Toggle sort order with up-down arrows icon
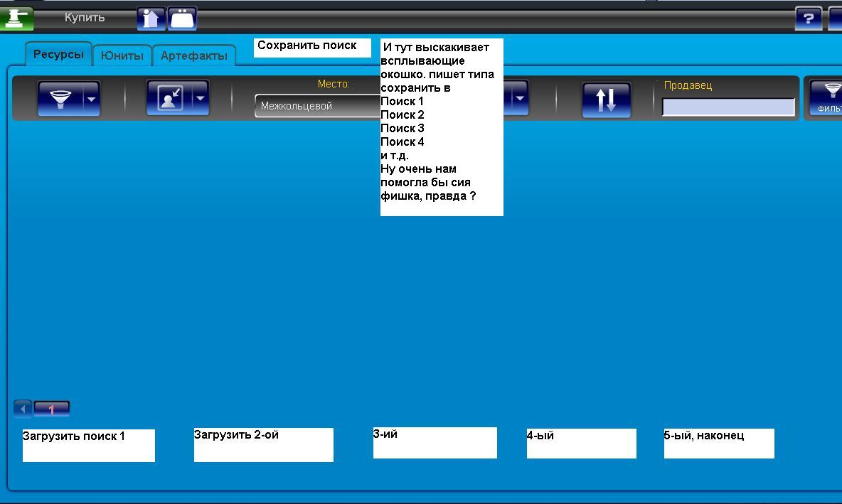This screenshot has width=842, height=504. tap(606, 99)
